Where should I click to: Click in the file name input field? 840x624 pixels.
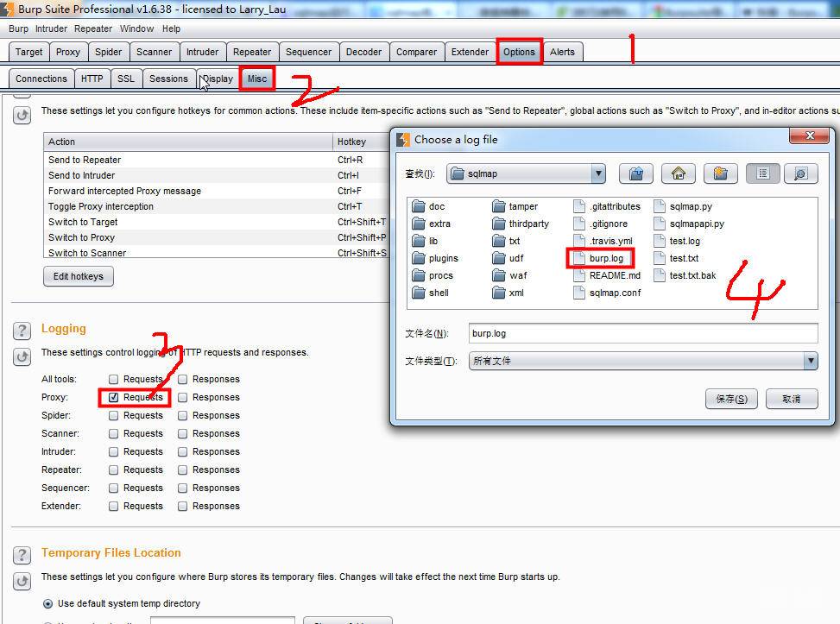(643, 333)
